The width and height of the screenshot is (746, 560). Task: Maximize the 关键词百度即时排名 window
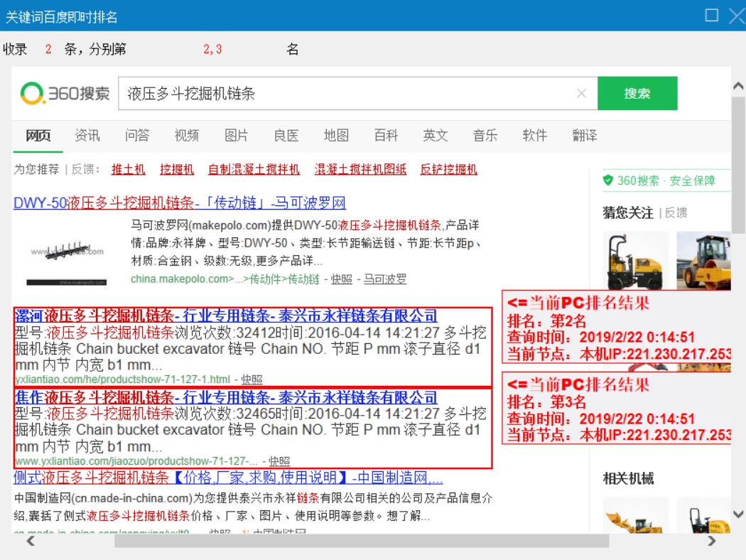pos(712,15)
